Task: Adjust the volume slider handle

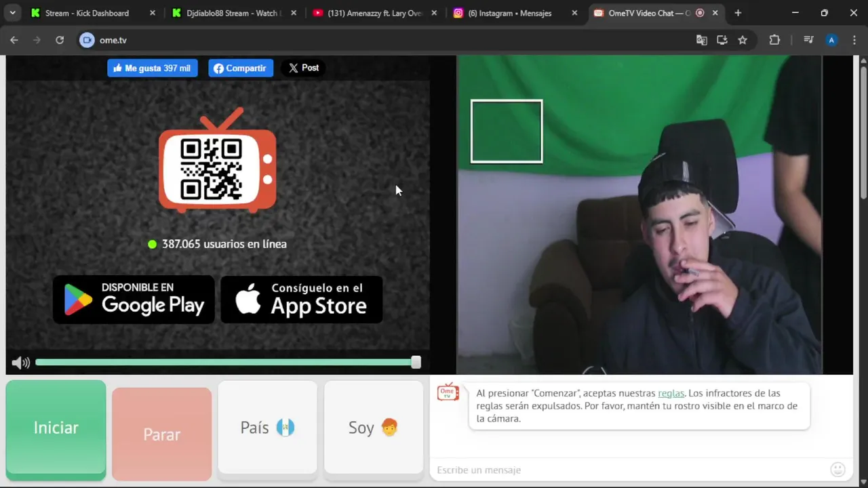Action: tap(416, 363)
